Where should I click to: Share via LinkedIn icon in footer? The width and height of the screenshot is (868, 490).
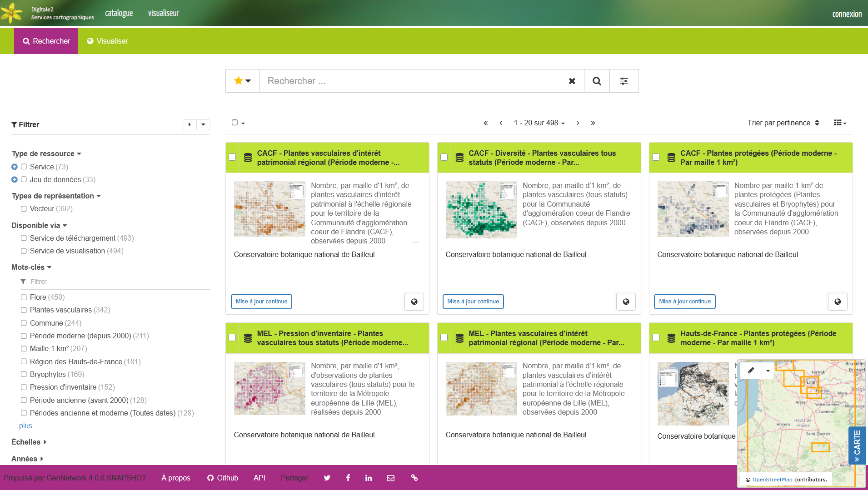point(368,478)
